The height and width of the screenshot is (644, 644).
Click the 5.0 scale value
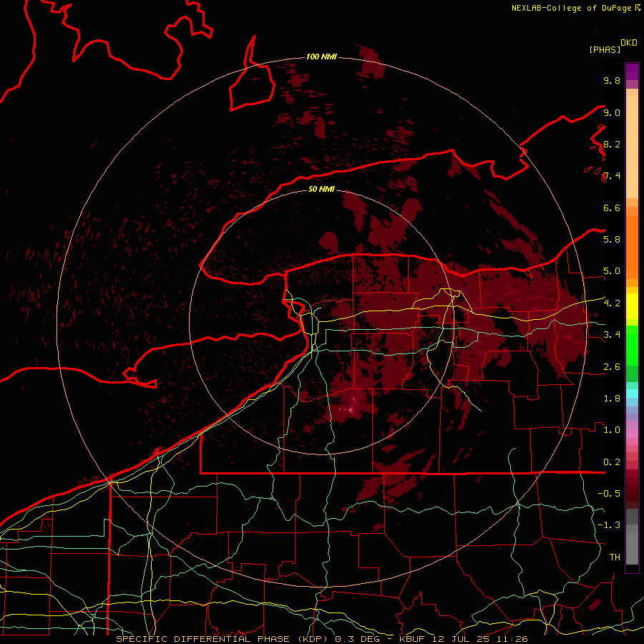(x=612, y=271)
